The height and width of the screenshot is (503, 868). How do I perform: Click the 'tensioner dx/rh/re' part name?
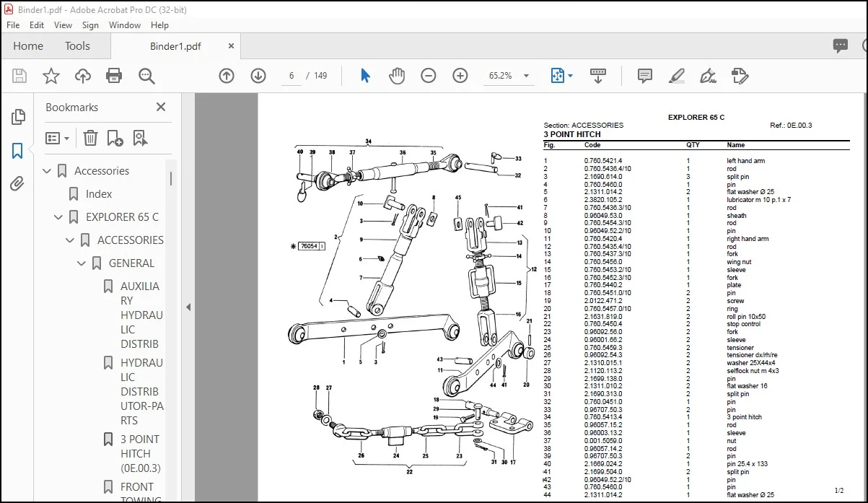(x=752, y=355)
